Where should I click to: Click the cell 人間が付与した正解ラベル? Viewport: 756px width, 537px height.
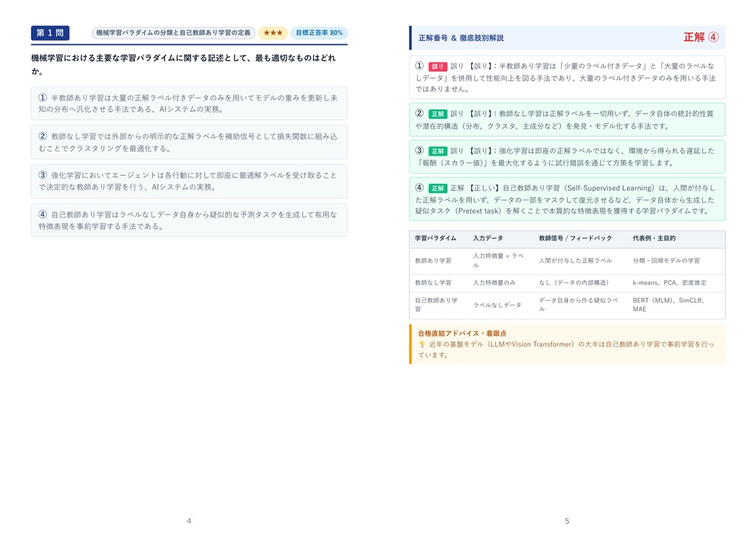click(x=575, y=261)
